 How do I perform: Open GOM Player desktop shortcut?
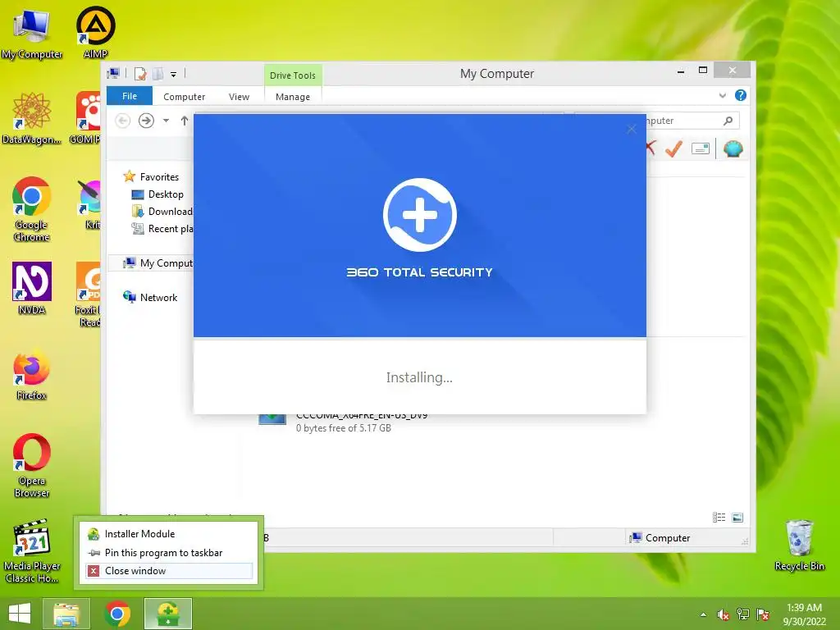coord(87,119)
